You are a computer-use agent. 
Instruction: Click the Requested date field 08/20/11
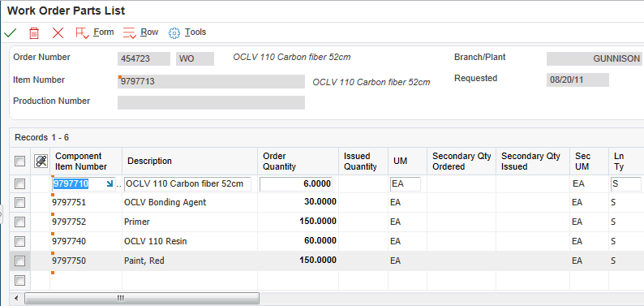point(577,80)
